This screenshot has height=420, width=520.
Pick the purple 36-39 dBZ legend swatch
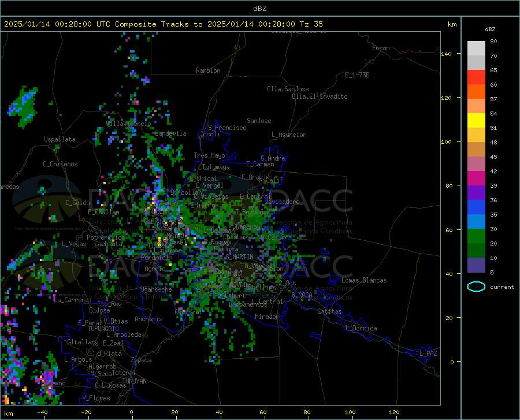tap(476, 193)
